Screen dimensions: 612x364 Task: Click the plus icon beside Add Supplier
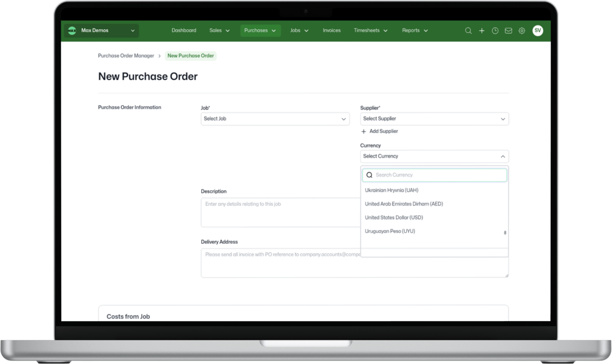tap(364, 131)
